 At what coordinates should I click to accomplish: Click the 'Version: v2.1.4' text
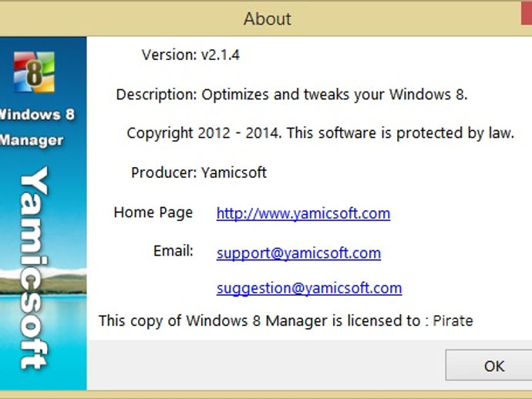(x=190, y=55)
